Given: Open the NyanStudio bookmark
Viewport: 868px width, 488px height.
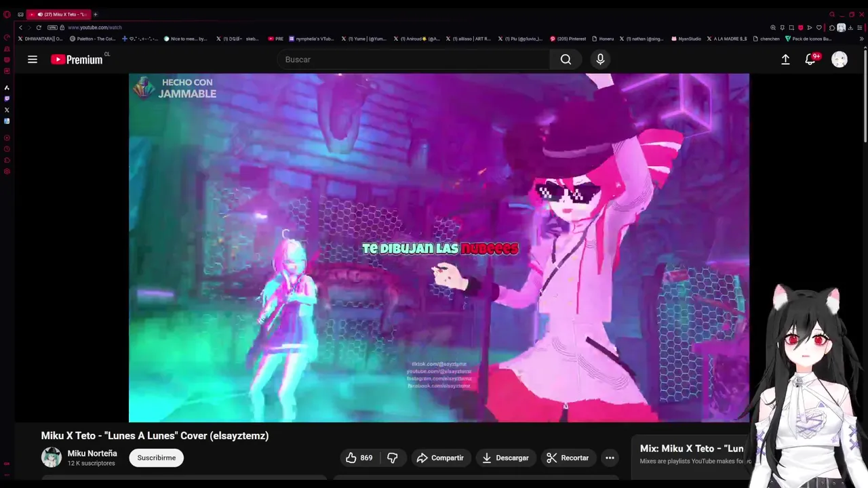Looking at the screenshot, I should click(686, 39).
